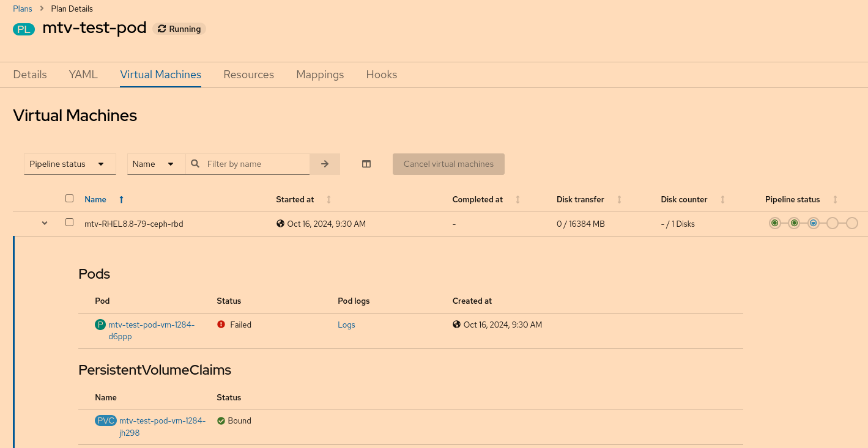Viewport: 868px width, 448px height.
Task: Click the red Failed status icon
Action: click(x=221, y=325)
